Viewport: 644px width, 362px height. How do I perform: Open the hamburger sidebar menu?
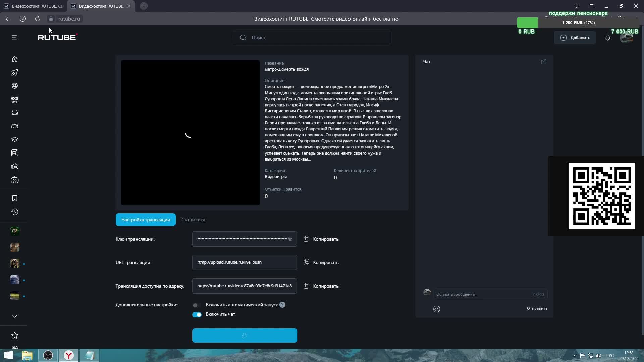(14, 38)
